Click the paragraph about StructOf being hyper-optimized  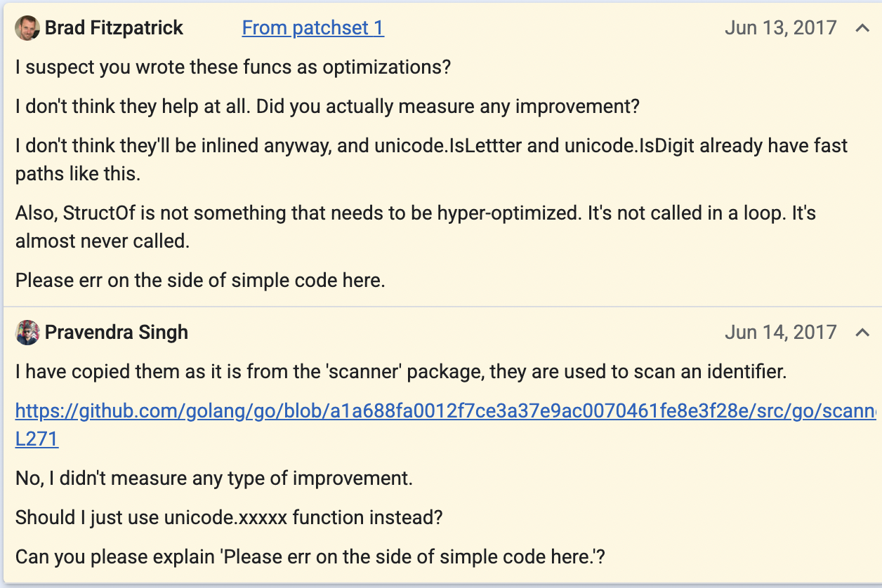click(416, 227)
